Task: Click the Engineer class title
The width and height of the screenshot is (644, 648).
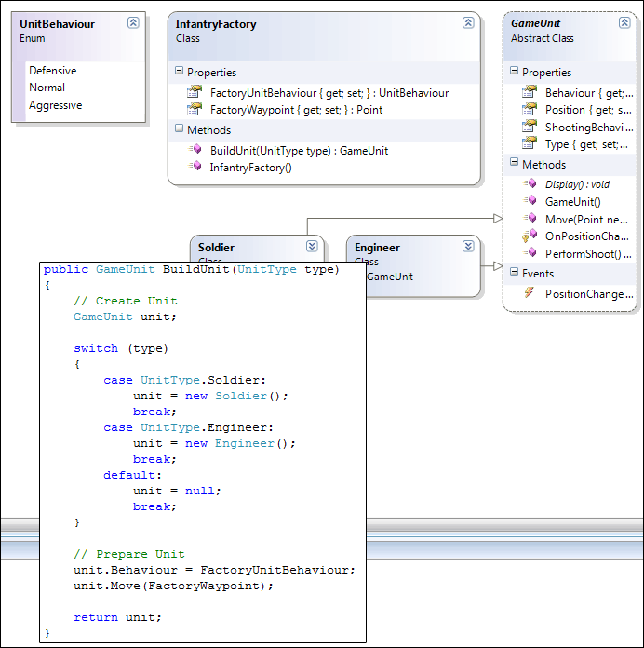Action: click(377, 248)
